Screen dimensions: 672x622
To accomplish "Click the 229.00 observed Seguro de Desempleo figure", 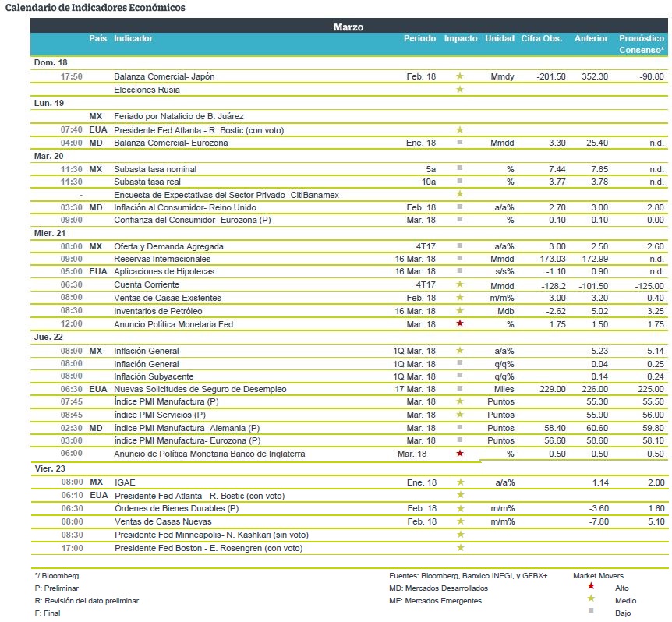I will click(x=553, y=389).
